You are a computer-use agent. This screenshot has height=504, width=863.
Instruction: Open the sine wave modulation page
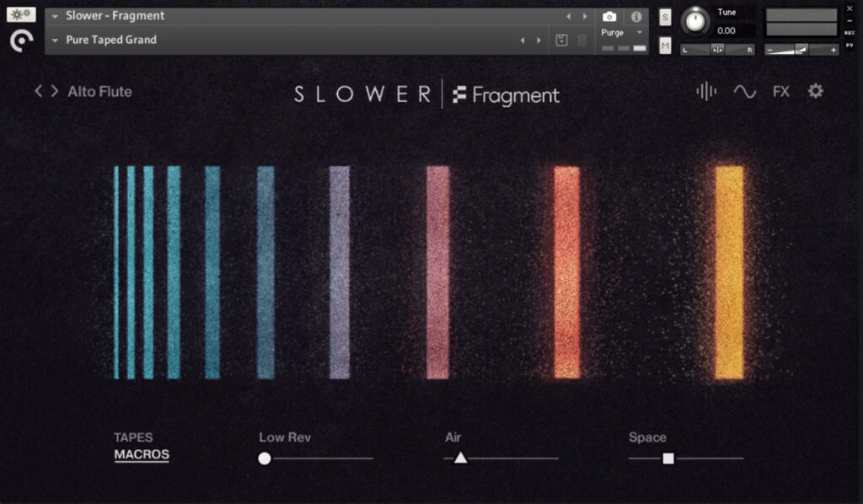pyautogui.click(x=744, y=91)
